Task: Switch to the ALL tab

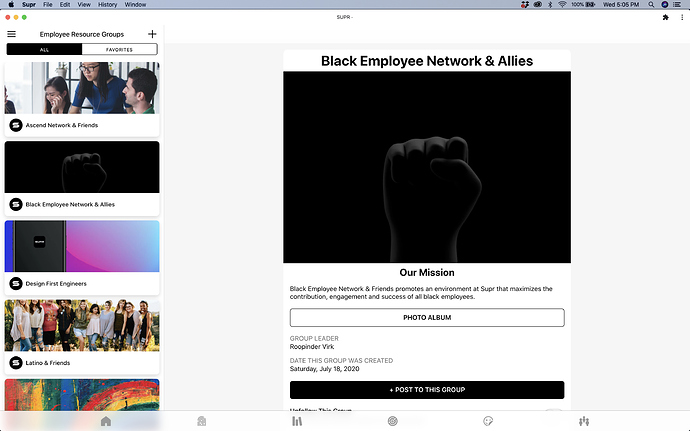Action: [44, 49]
